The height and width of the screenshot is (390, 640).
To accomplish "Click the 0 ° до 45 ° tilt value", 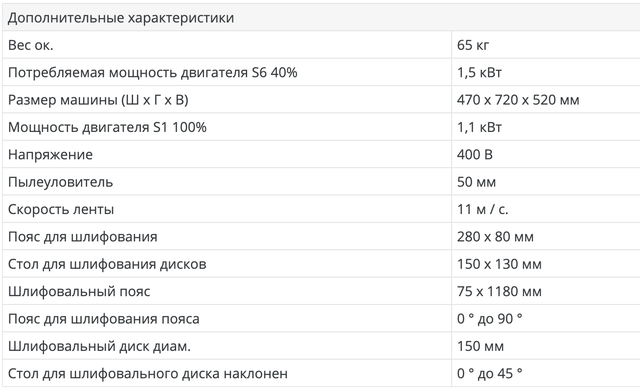I will coord(489,373).
